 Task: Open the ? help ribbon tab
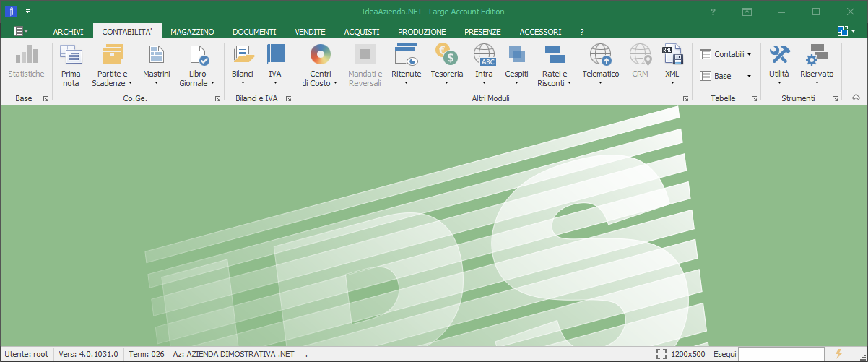[x=582, y=32]
